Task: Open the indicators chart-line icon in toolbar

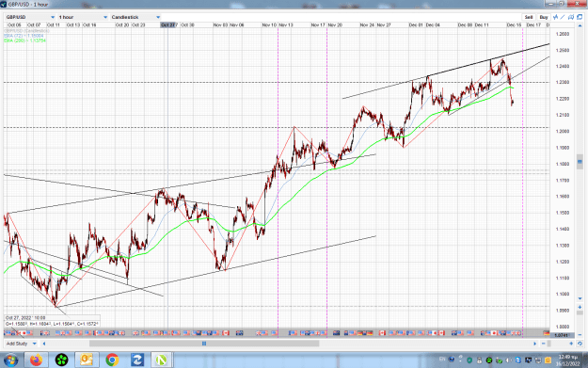Action: (x=555, y=17)
